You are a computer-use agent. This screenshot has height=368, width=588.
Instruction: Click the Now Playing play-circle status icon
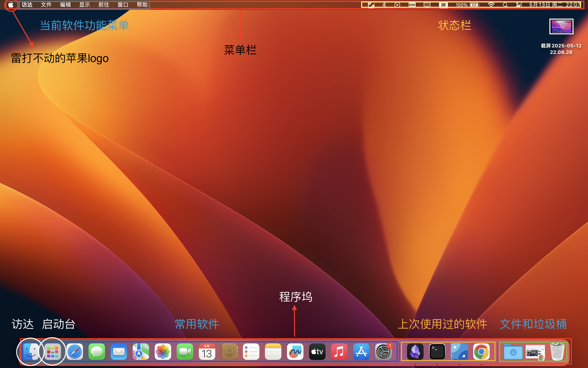pyautogui.click(x=397, y=5)
